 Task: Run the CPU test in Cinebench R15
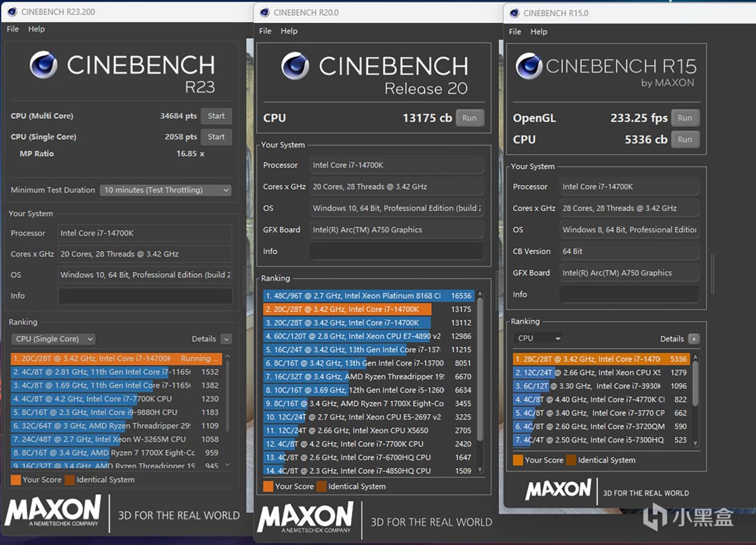pyautogui.click(x=685, y=140)
